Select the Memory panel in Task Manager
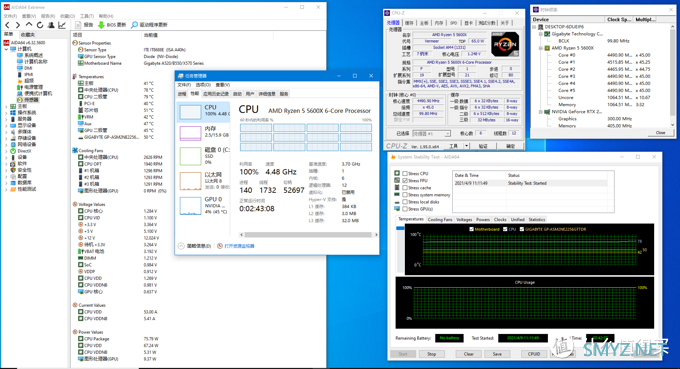Screen dimensions: 680x369 203,133
